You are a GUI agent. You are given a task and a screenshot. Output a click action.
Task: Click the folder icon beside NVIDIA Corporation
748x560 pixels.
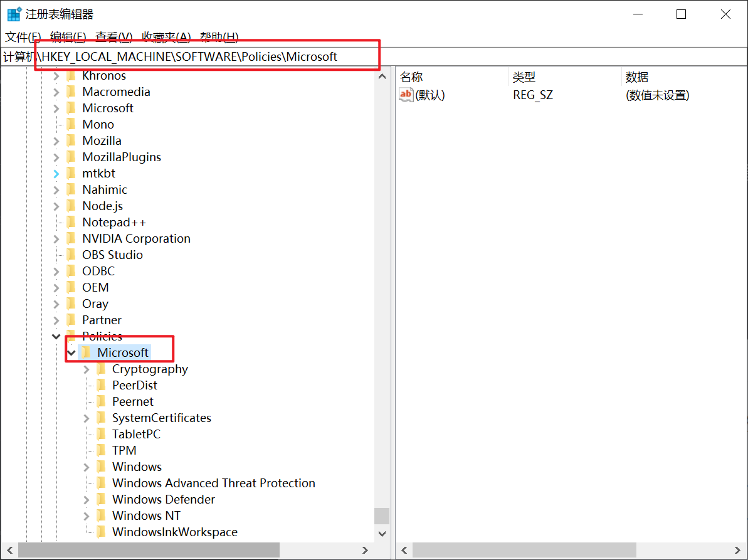[71, 238]
